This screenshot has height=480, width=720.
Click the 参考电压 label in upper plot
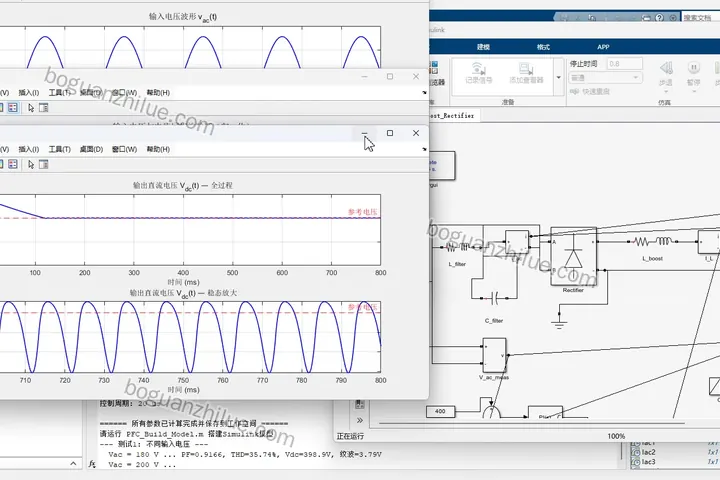(362, 212)
